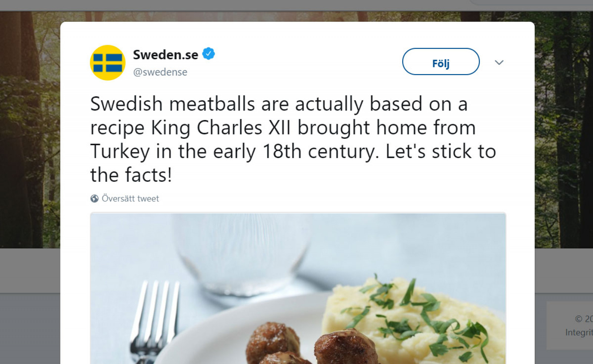
Task: Open the Sweden.se display name link
Action: pyautogui.click(x=166, y=54)
